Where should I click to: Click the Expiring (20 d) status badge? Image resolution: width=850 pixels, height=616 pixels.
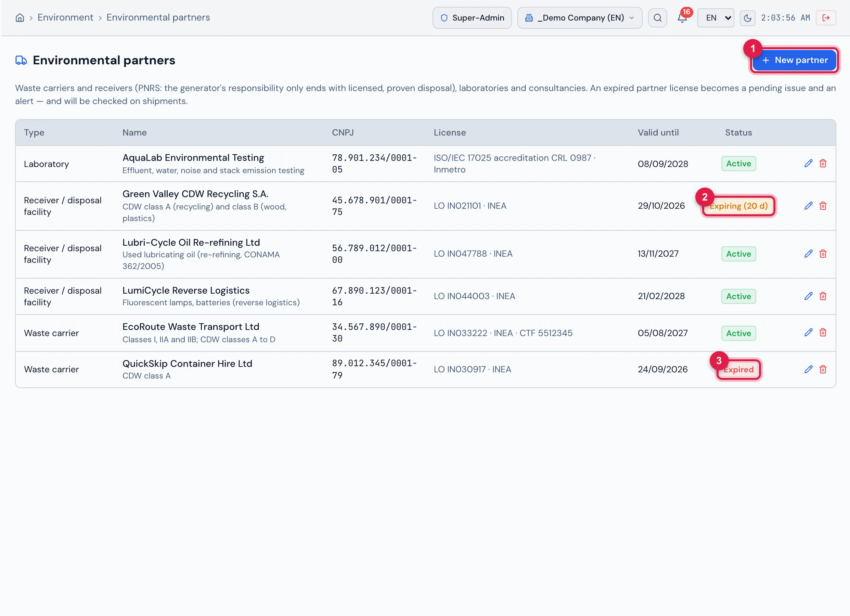point(738,206)
